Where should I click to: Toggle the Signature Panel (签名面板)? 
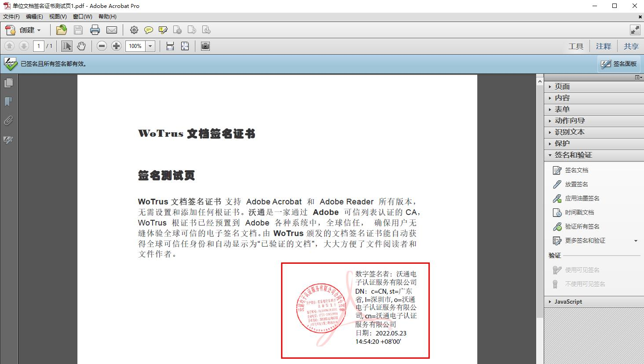coord(619,64)
